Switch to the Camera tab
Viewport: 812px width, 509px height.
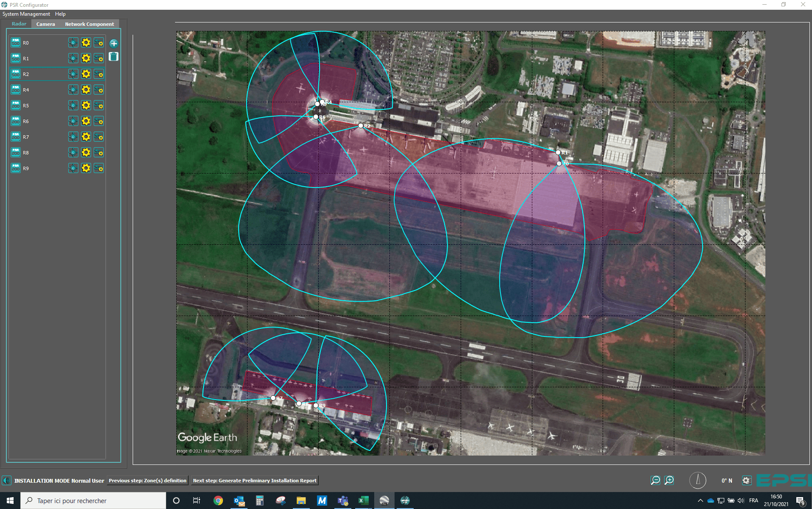point(46,24)
